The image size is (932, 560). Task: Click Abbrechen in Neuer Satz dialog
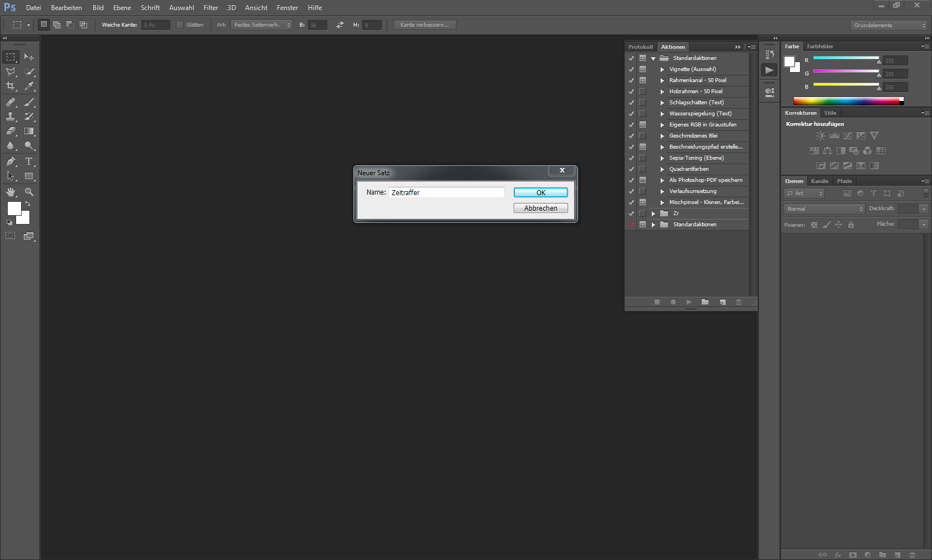tap(541, 208)
